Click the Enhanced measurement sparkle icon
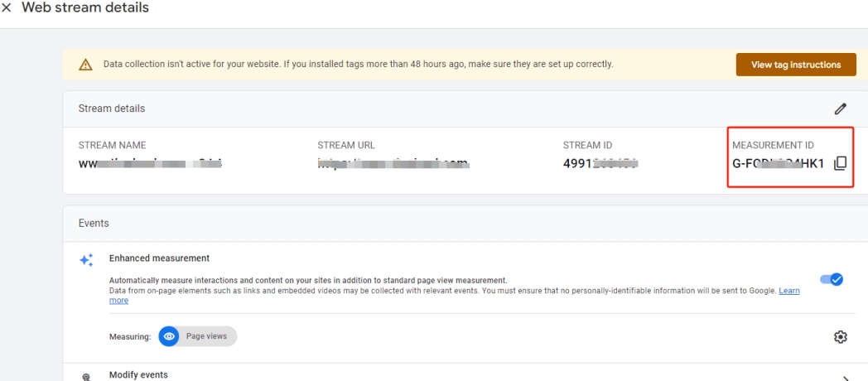This screenshot has height=381, width=868. (86, 260)
